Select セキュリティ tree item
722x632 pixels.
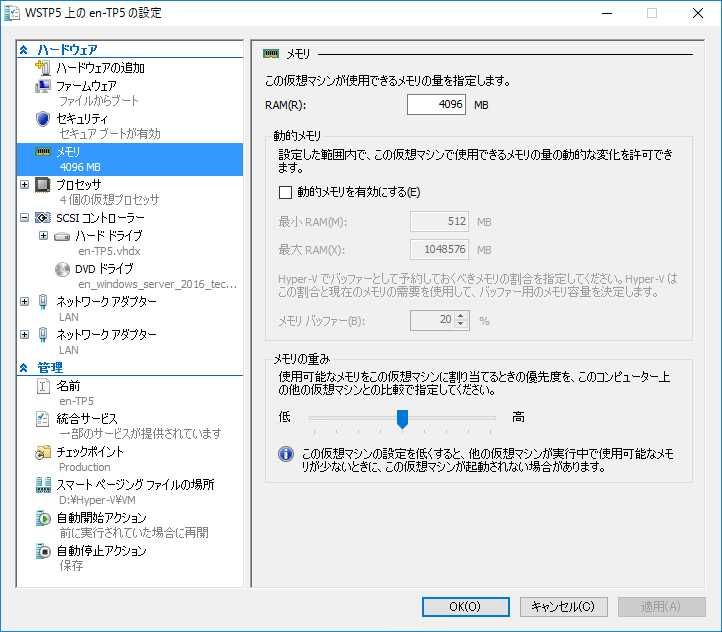[x=130, y=126]
